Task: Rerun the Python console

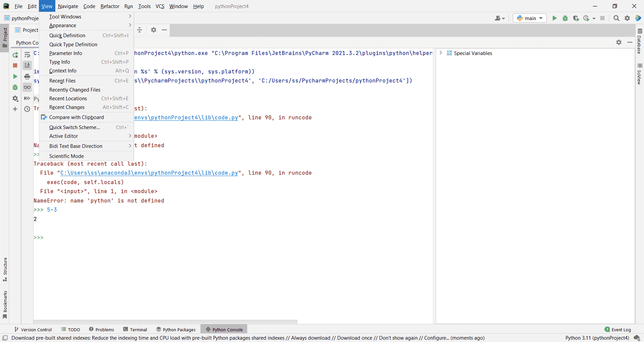Action: click(15, 55)
